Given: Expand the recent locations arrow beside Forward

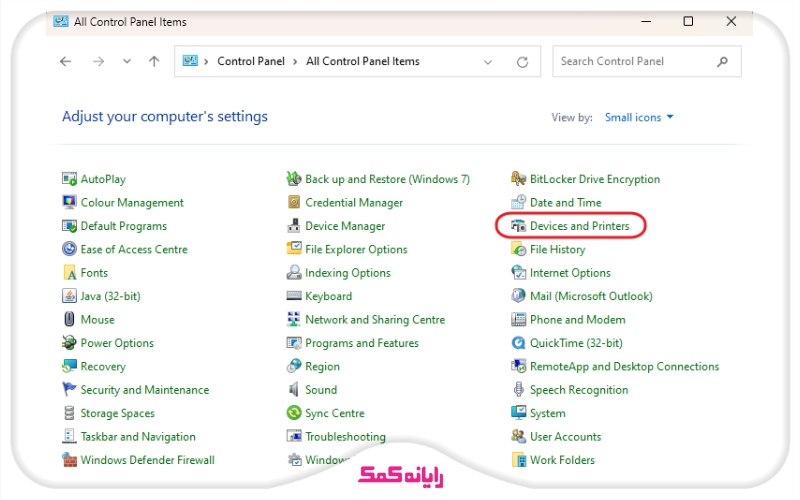Looking at the screenshot, I should pos(126,61).
